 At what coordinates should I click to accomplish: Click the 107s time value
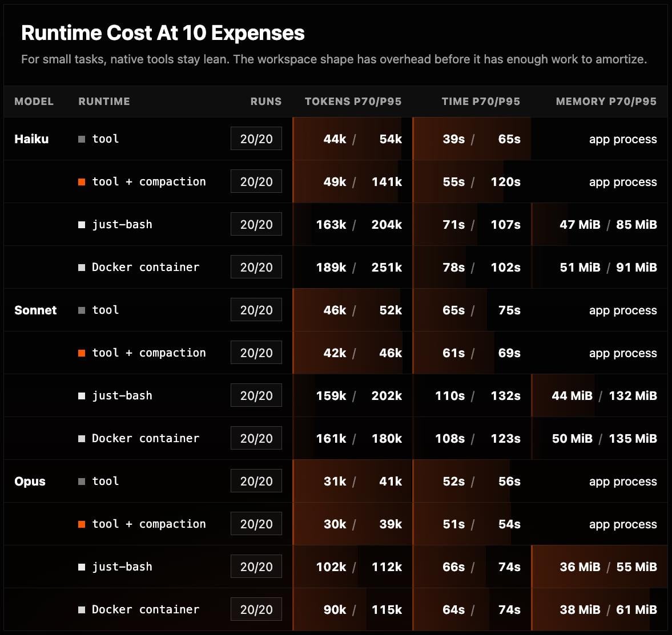coord(505,224)
